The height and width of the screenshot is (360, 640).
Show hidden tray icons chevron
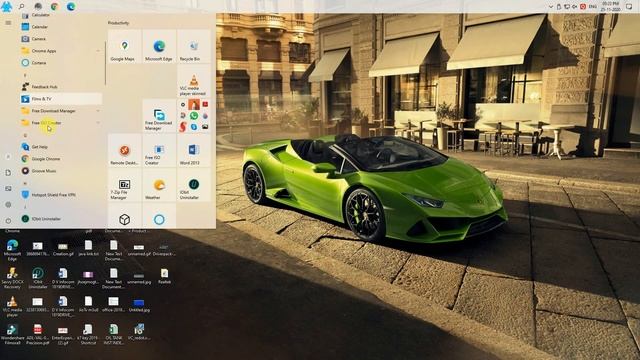(x=551, y=7)
